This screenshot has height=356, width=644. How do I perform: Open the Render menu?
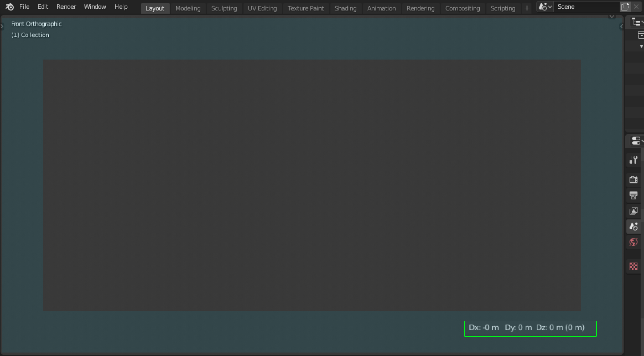tap(66, 7)
